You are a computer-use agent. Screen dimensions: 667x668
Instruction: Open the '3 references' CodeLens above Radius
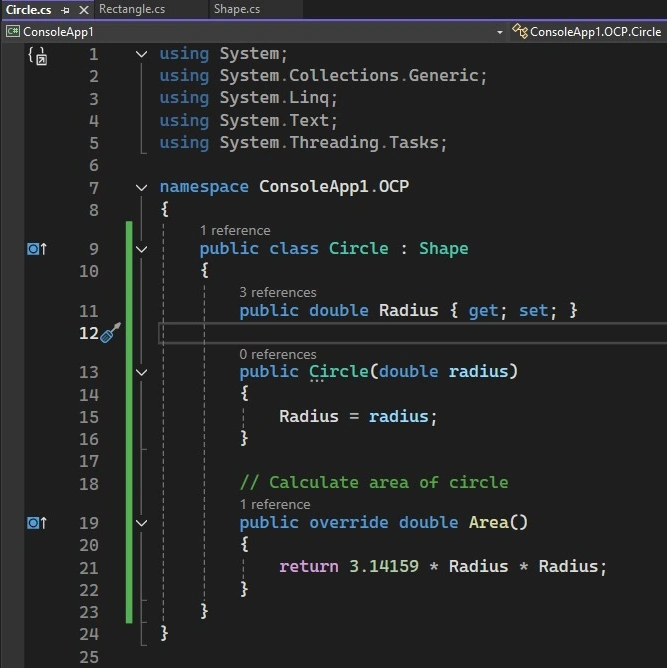pyautogui.click(x=278, y=293)
